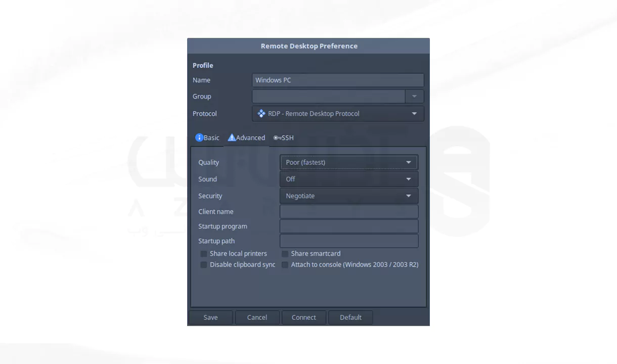Click the SSH tab key icon

click(277, 138)
